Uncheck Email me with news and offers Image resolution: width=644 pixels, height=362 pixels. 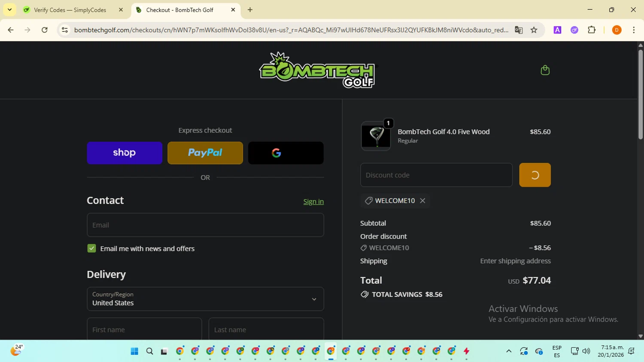coord(91,249)
